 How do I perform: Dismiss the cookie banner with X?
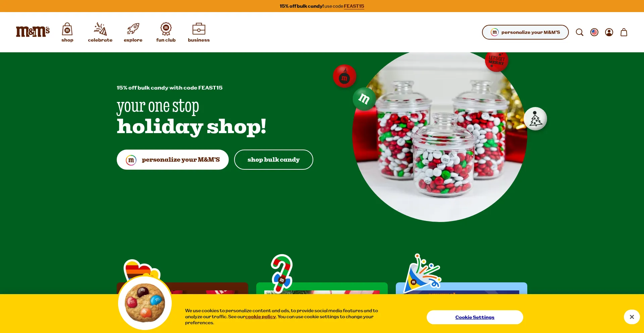[x=632, y=317]
